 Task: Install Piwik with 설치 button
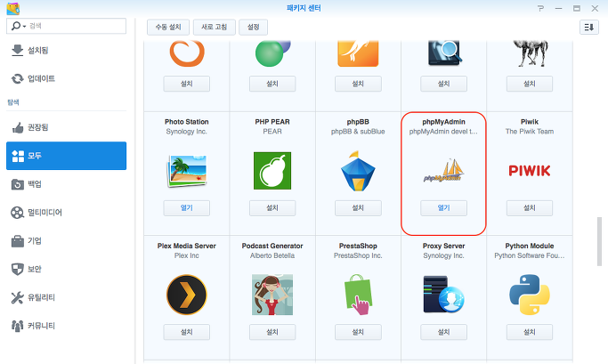point(530,207)
